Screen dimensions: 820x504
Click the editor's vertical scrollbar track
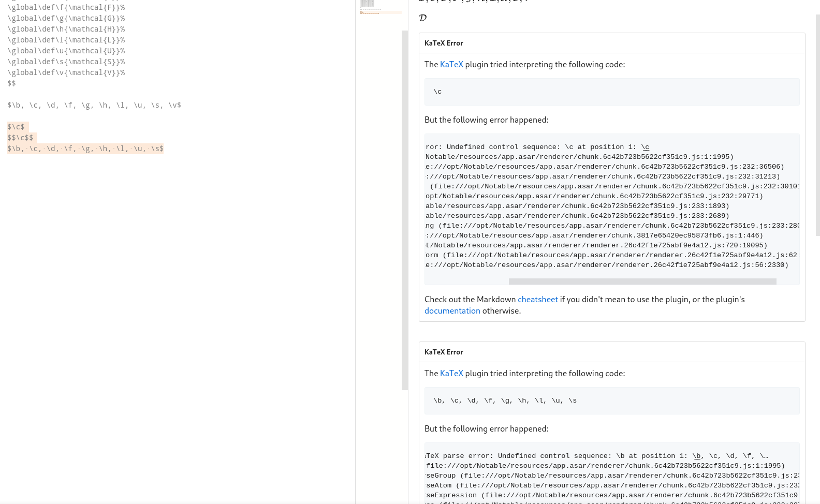[x=405, y=210]
